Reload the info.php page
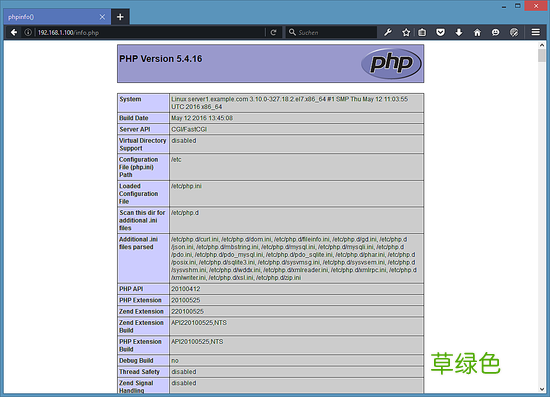 pyautogui.click(x=274, y=33)
